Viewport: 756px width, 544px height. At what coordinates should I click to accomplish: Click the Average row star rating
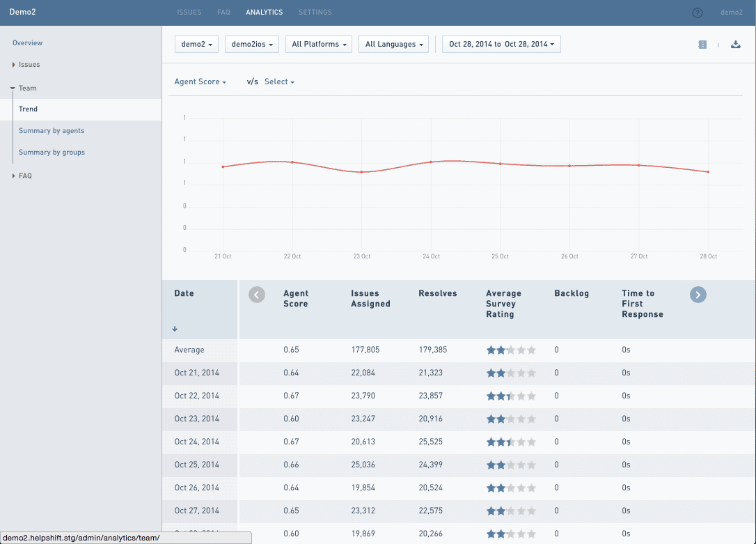(x=511, y=350)
